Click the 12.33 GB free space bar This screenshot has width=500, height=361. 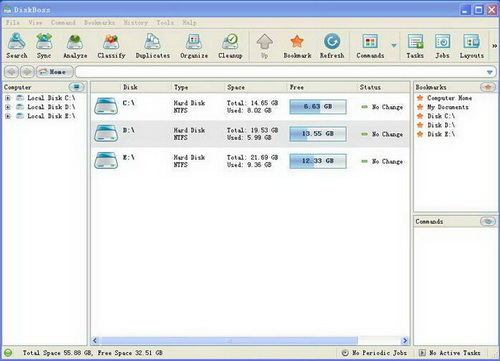coord(318,161)
